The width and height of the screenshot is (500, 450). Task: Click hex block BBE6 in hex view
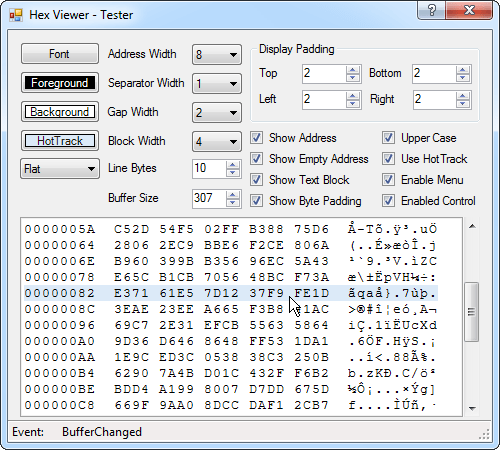click(222, 245)
